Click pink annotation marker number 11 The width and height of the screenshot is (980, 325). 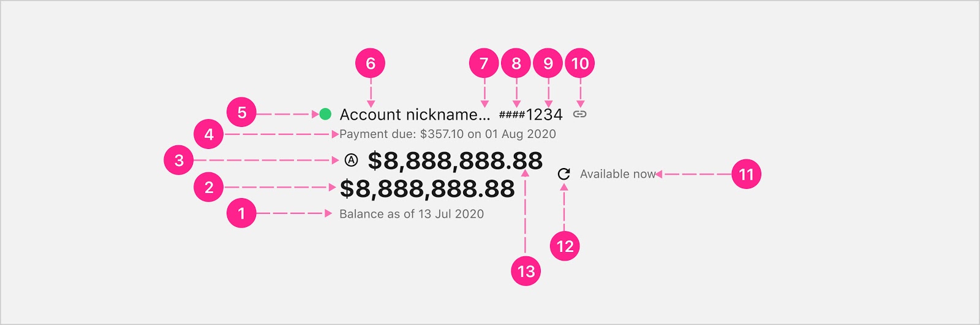click(x=746, y=174)
